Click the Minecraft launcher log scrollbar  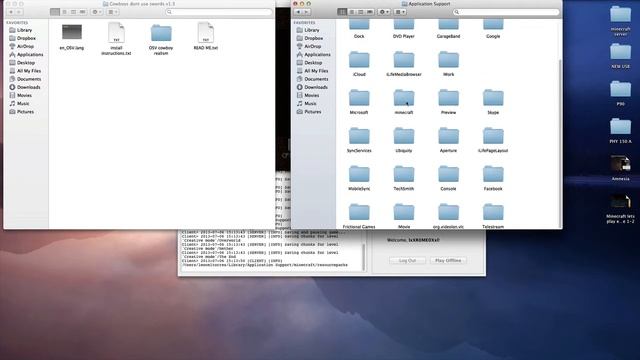364,257
